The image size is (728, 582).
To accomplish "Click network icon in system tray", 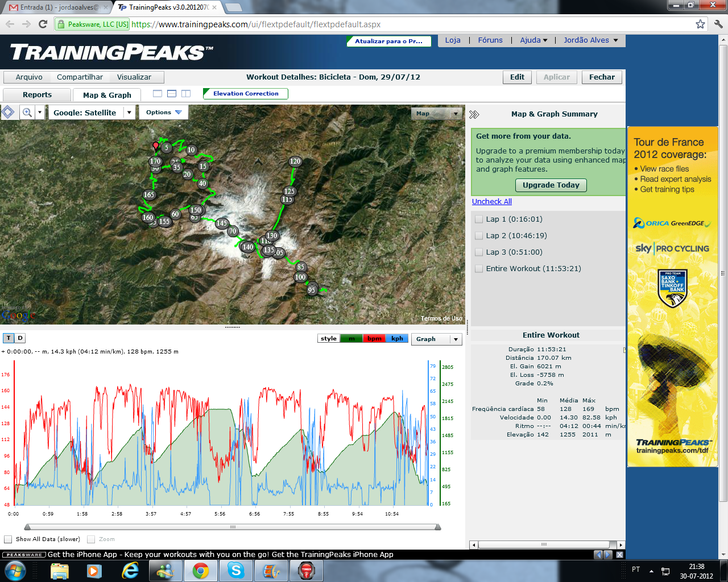I will pyautogui.click(x=665, y=571).
